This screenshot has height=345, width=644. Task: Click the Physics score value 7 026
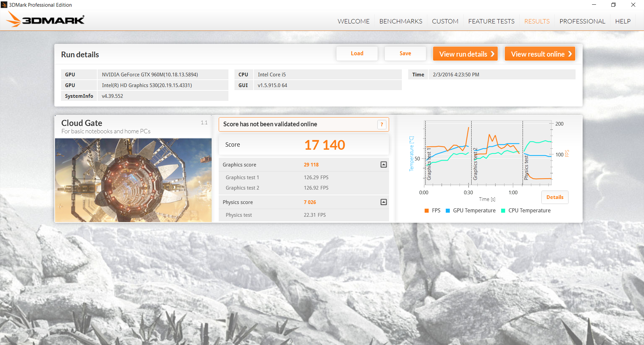[x=310, y=202]
